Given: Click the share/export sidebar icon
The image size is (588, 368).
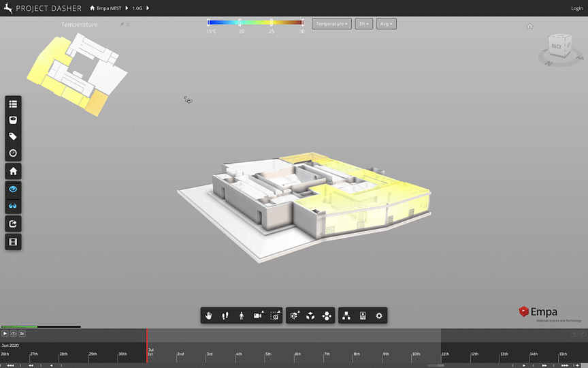Looking at the screenshot, I should 13,224.
